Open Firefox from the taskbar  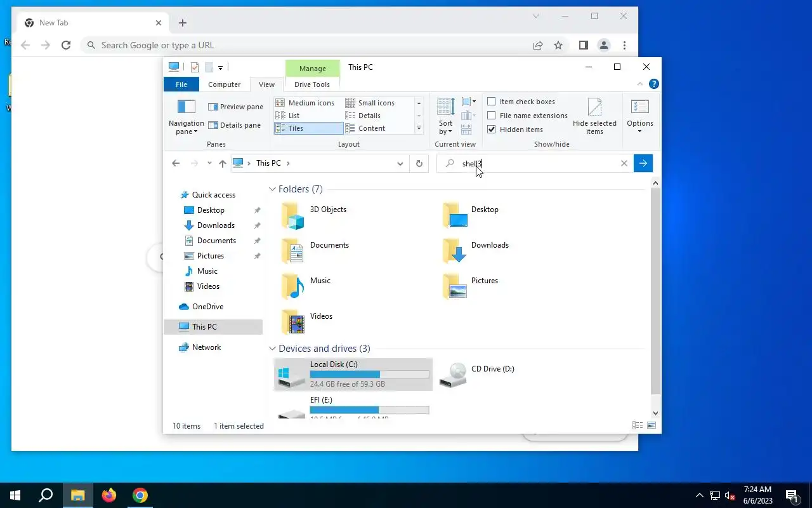click(x=109, y=495)
